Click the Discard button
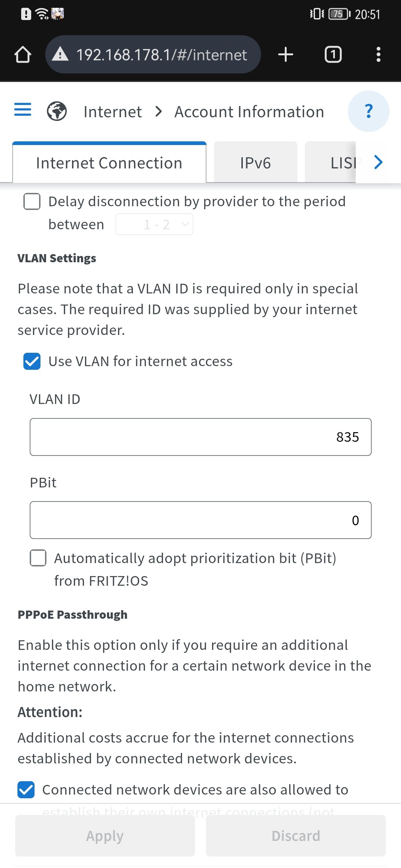 tap(296, 836)
